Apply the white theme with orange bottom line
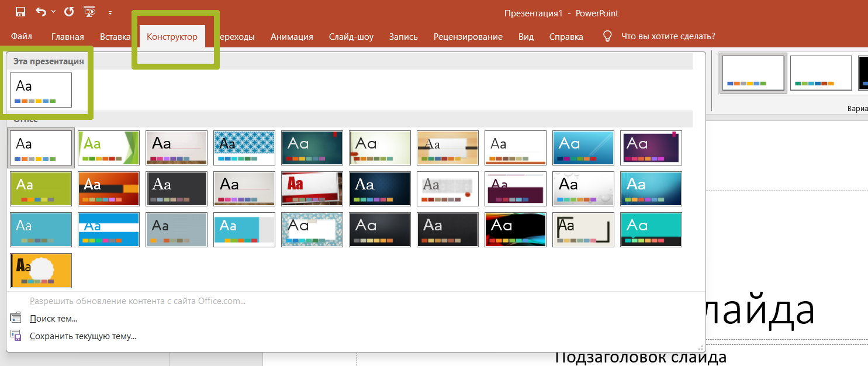The height and width of the screenshot is (366, 868). tap(516, 147)
